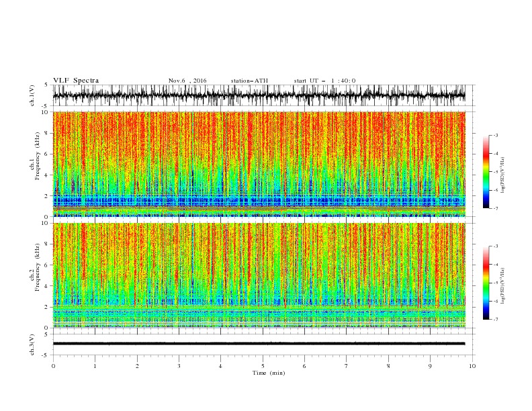Click the "-5" voltage tick of ch.3 waveform
The width and height of the screenshot is (532, 411).
pos(46,355)
